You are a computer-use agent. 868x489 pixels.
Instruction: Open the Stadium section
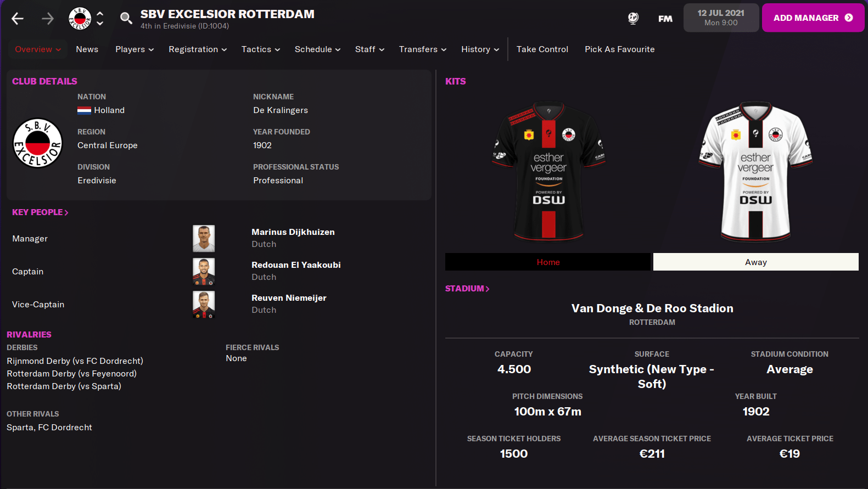click(467, 289)
